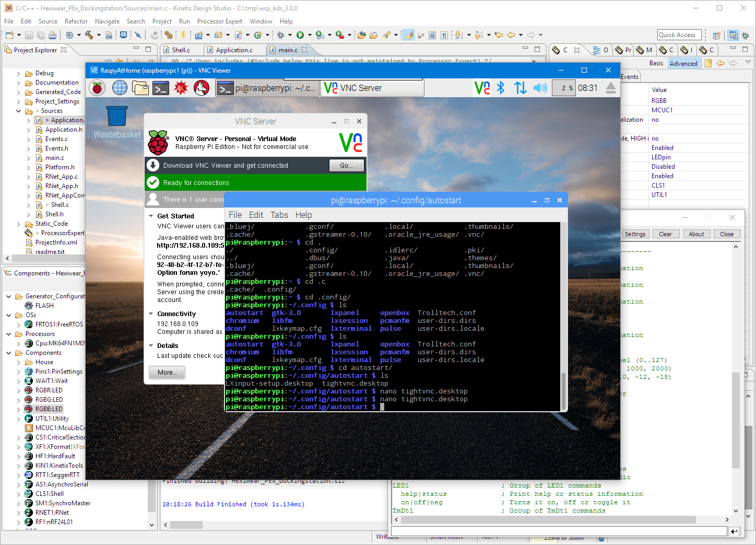Switch inspector to Advanced view
Screen dimensions: 756x545
coord(683,63)
